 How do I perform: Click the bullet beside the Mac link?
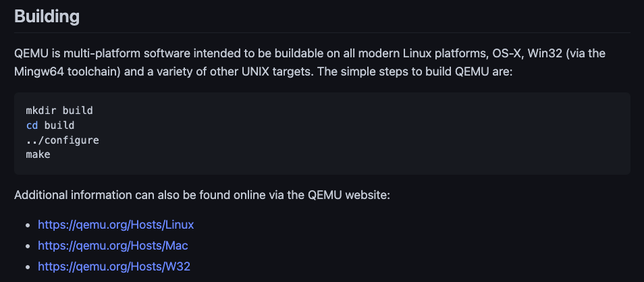tap(28, 246)
